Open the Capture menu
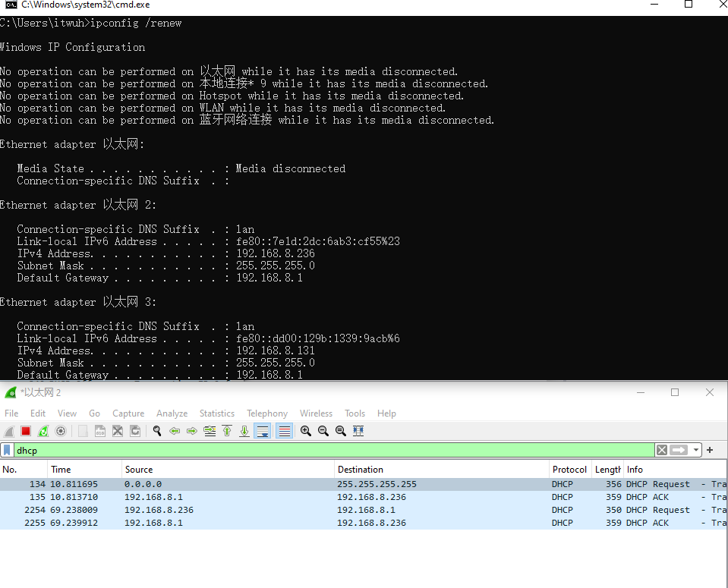 (x=128, y=413)
